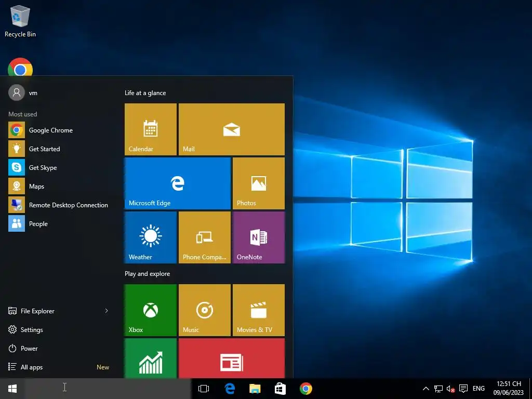Launch the Xbox tile

150,310
